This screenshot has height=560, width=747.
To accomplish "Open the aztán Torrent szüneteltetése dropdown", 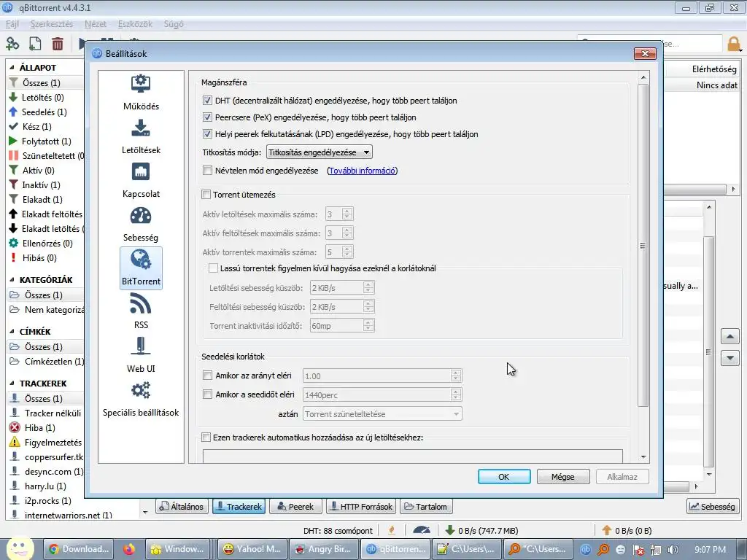I will (x=382, y=414).
